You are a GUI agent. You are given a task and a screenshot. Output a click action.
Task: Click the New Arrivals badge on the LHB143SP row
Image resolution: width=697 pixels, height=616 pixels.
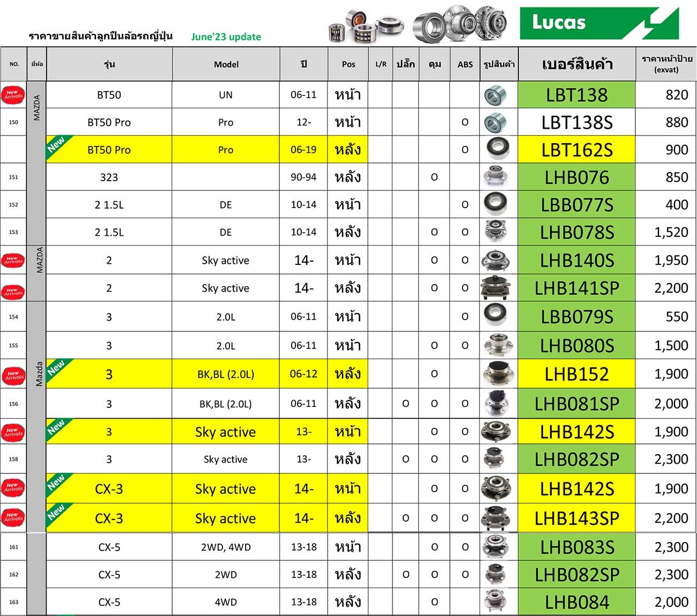click(x=13, y=517)
